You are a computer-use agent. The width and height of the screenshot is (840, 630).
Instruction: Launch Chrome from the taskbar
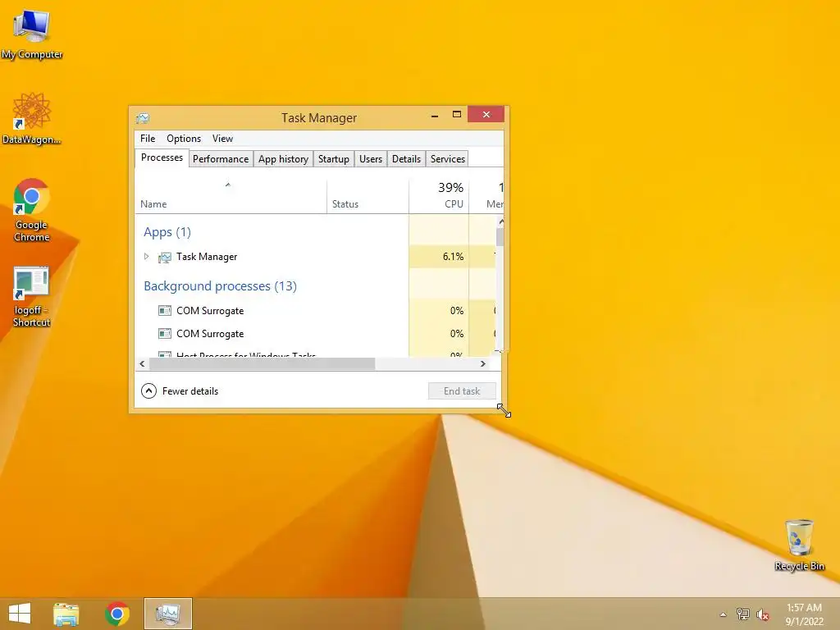117,614
